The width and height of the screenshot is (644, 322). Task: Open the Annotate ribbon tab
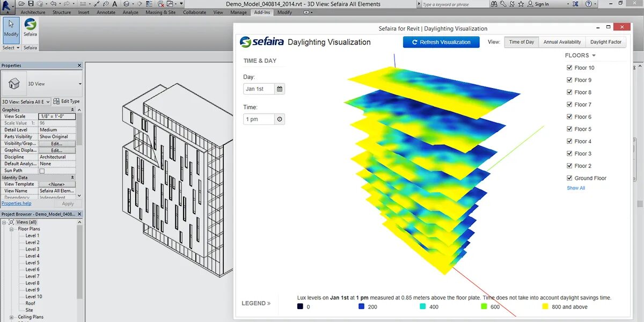(106, 12)
